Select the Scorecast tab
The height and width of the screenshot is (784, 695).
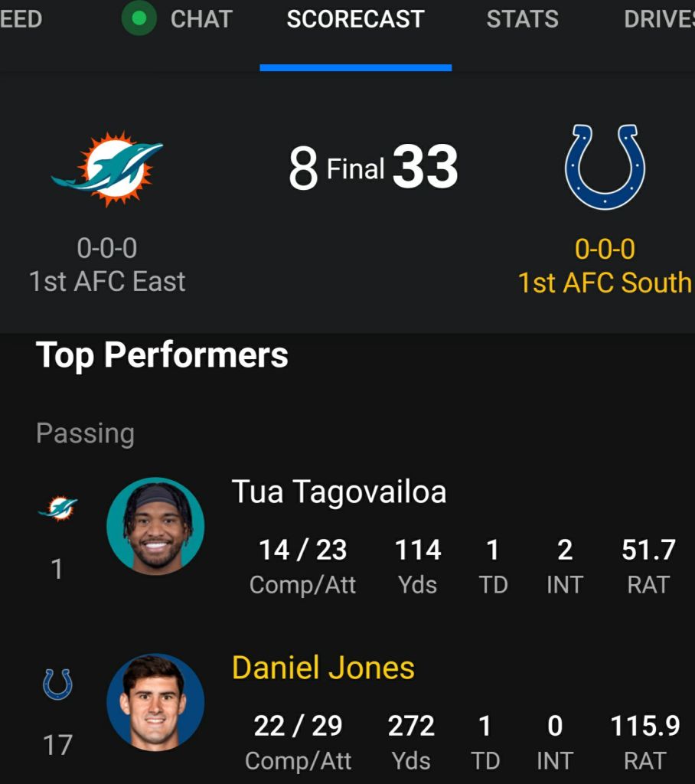coord(355,19)
